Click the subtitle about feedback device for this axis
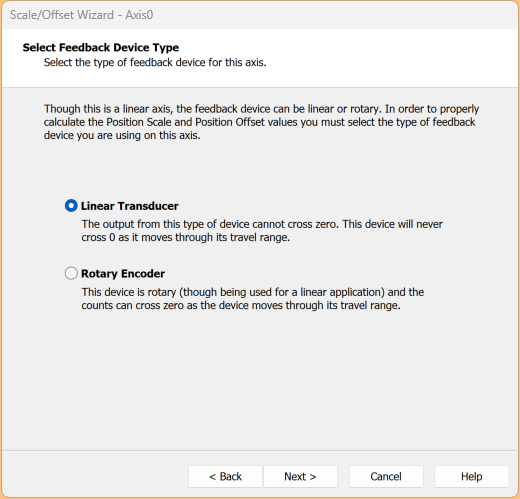The height and width of the screenshot is (499, 520). 155,62
